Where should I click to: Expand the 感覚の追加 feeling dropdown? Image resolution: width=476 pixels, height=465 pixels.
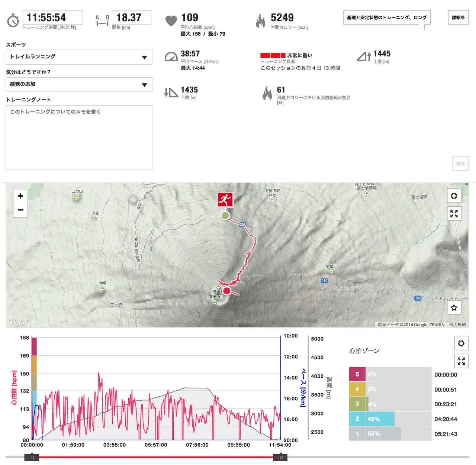(x=145, y=84)
